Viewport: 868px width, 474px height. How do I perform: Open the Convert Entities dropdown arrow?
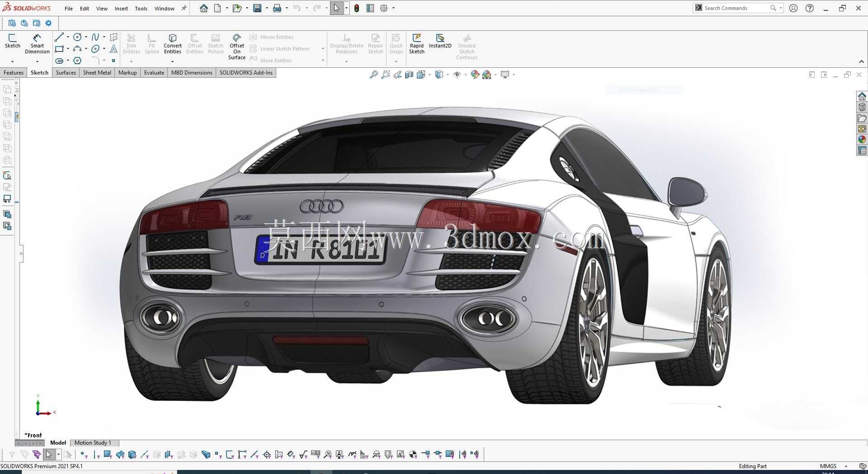click(x=172, y=61)
